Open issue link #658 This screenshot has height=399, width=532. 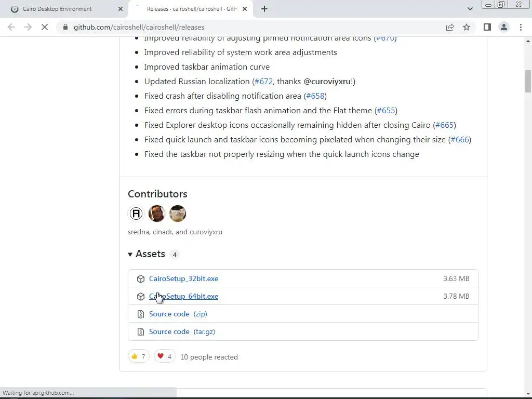coord(315,96)
